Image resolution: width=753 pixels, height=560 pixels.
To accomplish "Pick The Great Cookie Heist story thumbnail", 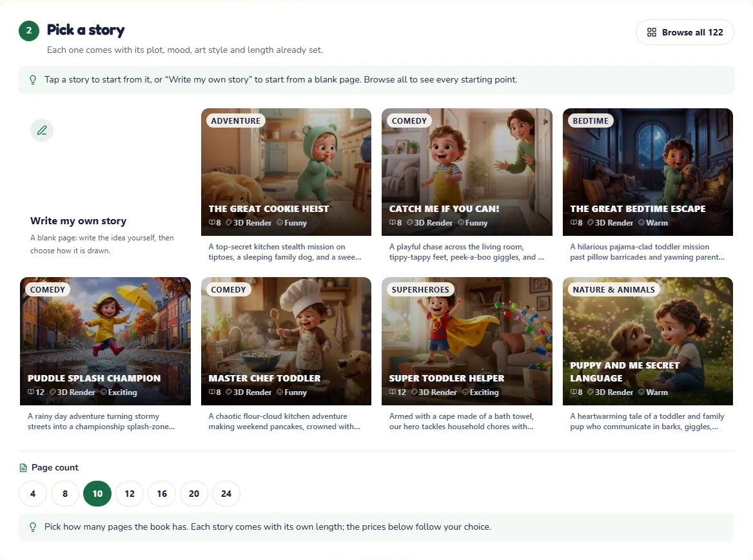I will tap(286, 172).
